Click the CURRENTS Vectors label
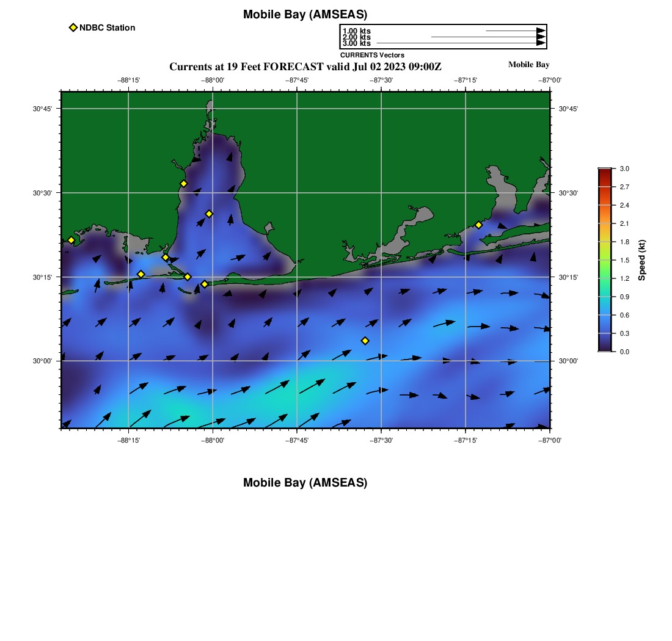The height and width of the screenshot is (641, 672). 372,55
